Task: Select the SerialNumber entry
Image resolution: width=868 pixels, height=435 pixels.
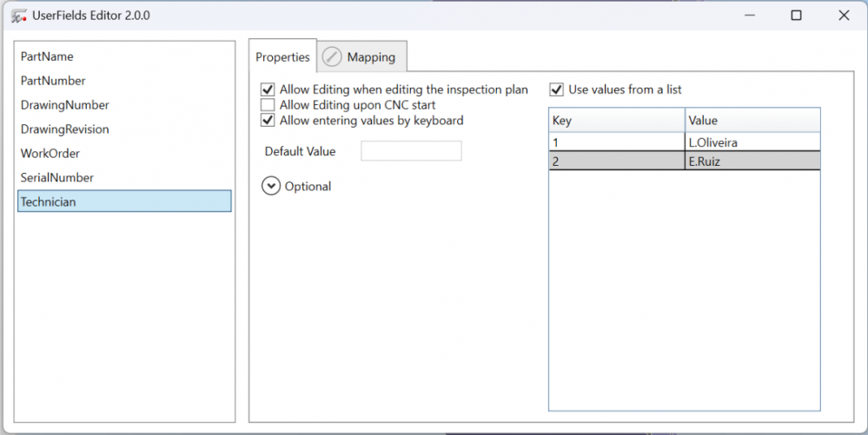Action: [124, 178]
